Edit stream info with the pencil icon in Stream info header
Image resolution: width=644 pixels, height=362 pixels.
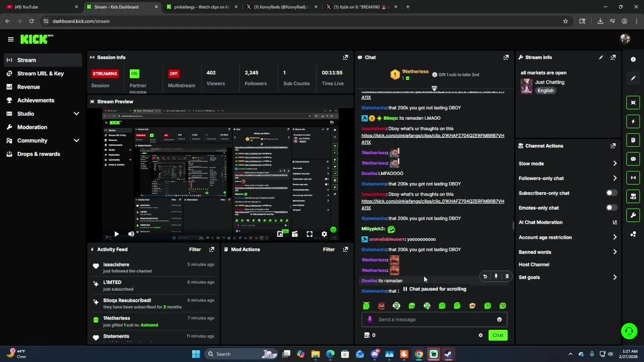(x=601, y=57)
